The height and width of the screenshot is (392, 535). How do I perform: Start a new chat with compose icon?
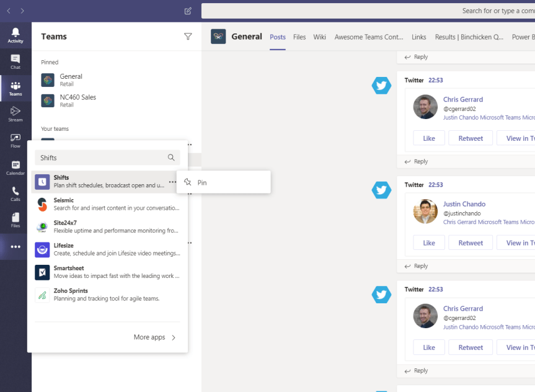(187, 11)
